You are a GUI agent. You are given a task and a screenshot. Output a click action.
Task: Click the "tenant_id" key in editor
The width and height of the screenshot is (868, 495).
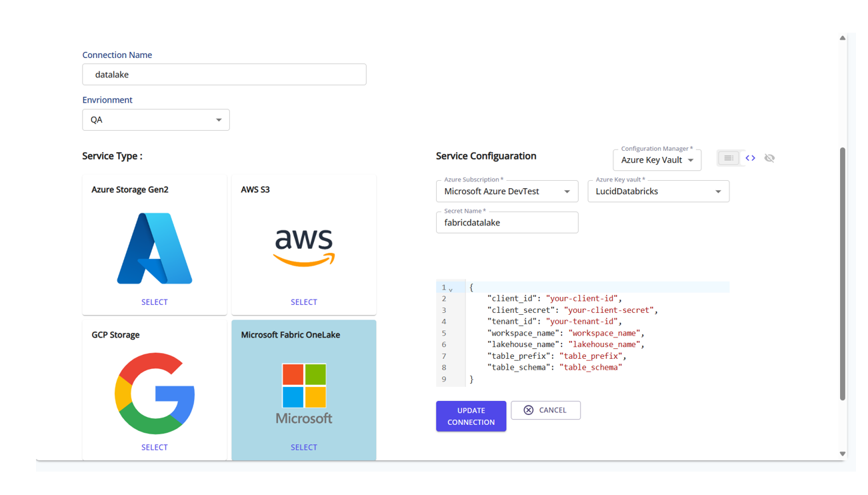click(512, 322)
